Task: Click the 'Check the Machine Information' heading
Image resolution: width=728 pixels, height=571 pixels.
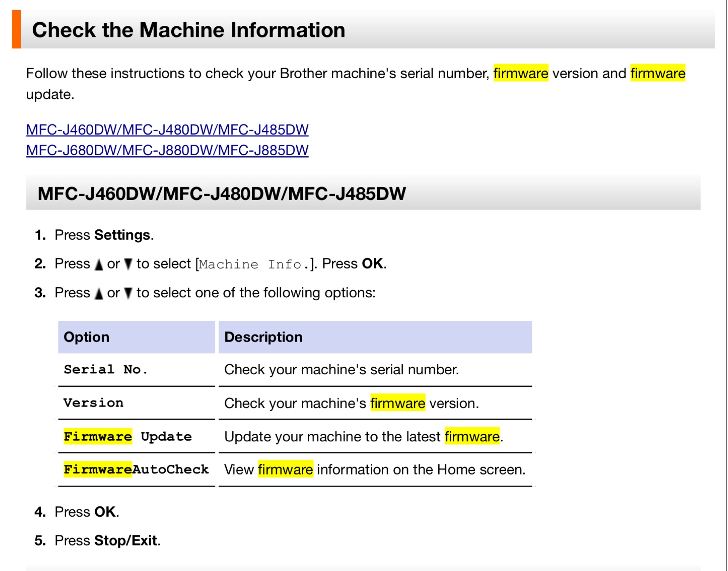Action: click(x=189, y=30)
